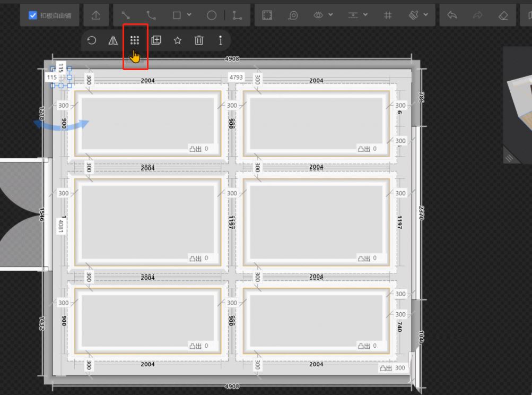The image size is (532, 395).
Task: Toggle the 扣板自由铺 checkbox
Action: pos(33,15)
